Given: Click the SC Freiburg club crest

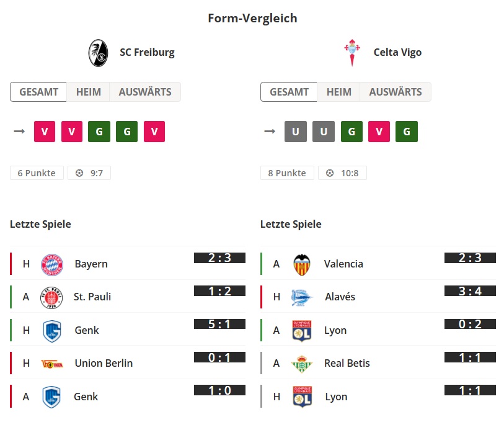Looking at the screenshot, I should [x=98, y=52].
